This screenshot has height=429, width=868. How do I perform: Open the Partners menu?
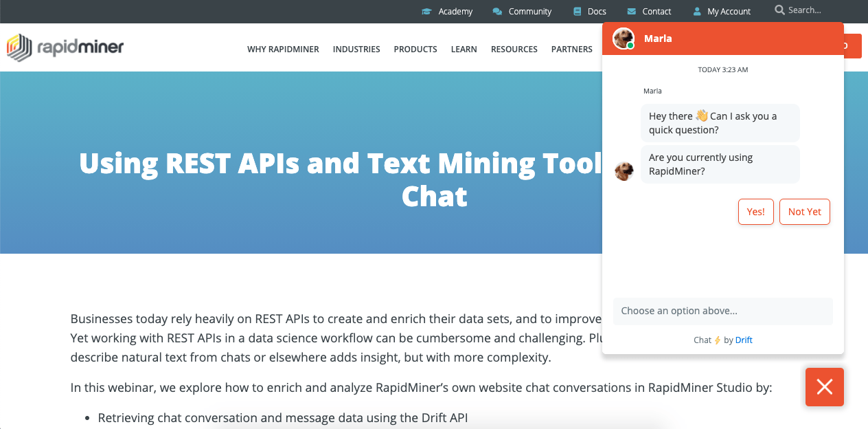[572, 49]
